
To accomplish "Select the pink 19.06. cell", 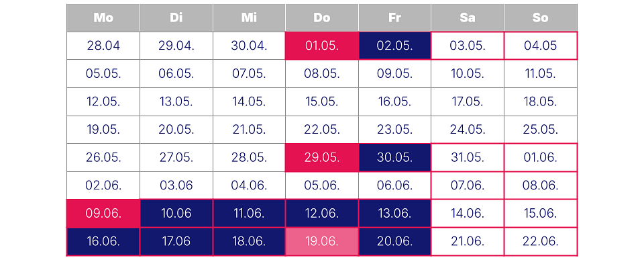I will pyautogui.click(x=321, y=241).
